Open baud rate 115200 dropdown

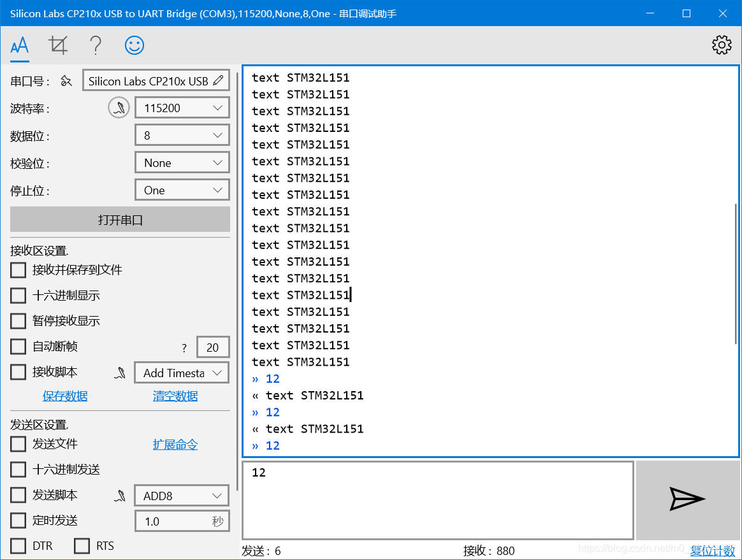182,108
